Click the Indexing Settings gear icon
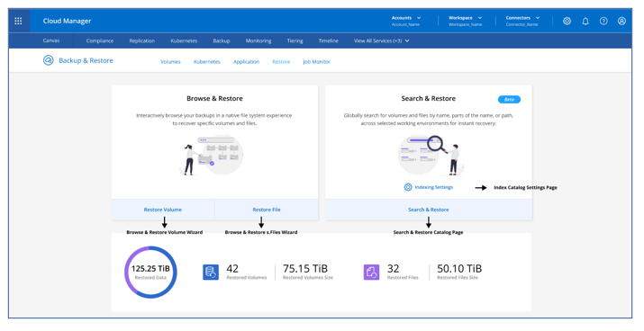Image resolution: width=644 pixels, height=331 pixels. (408, 187)
